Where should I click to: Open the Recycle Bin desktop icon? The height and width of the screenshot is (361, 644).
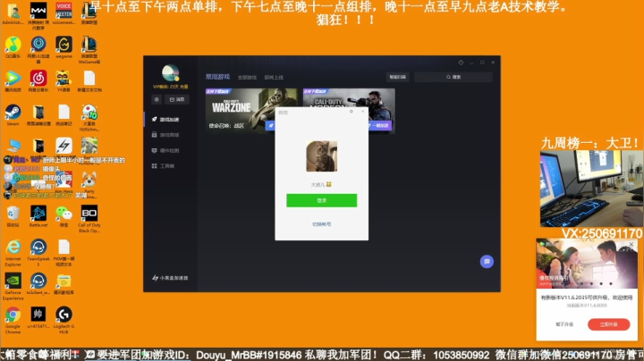tap(13, 216)
